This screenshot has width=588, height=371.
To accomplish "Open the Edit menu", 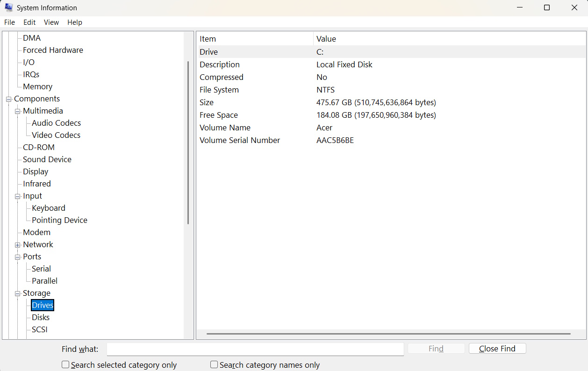I will pos(29,22).
